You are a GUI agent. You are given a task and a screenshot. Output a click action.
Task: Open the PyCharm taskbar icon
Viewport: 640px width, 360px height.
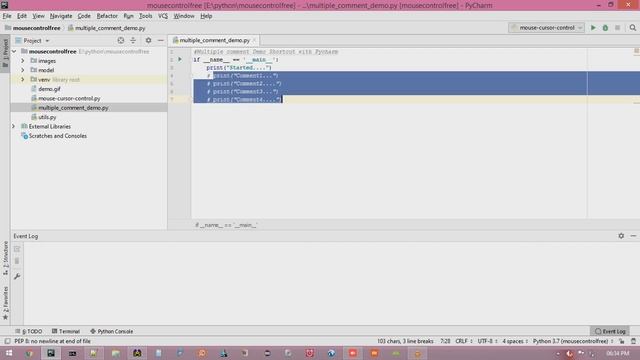tap(51, 353)
